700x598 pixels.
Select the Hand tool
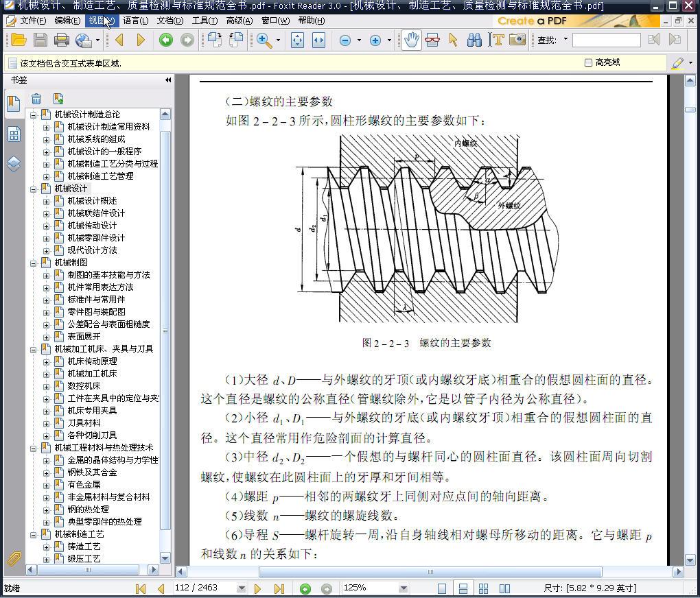pos(411,40)
